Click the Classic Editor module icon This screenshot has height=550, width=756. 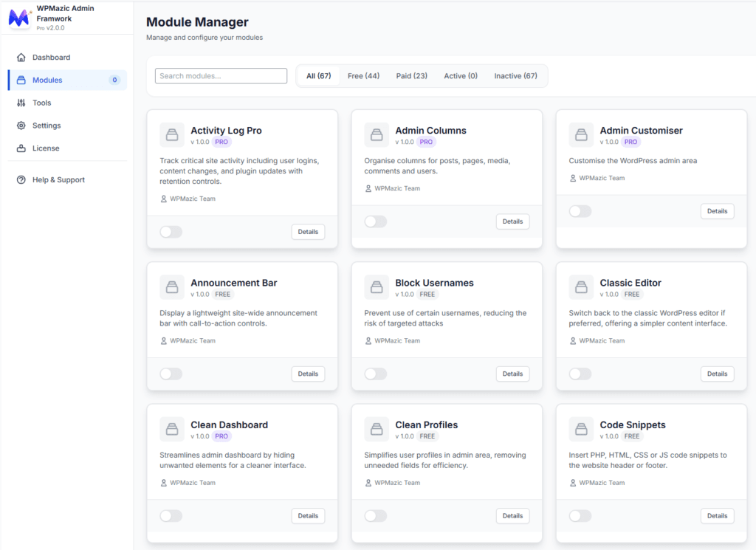point(581,286)
